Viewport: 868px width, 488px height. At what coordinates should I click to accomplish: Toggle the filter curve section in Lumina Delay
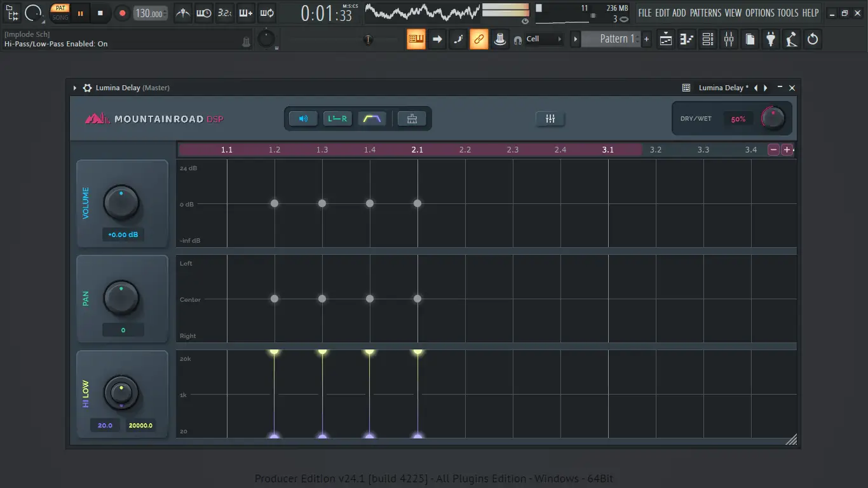point(372,118)
